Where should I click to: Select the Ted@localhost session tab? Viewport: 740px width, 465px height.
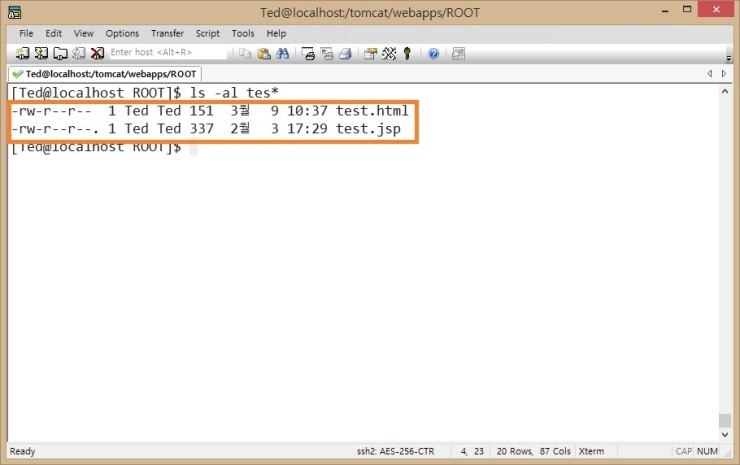pyautogui.click(x=104, y=74)
